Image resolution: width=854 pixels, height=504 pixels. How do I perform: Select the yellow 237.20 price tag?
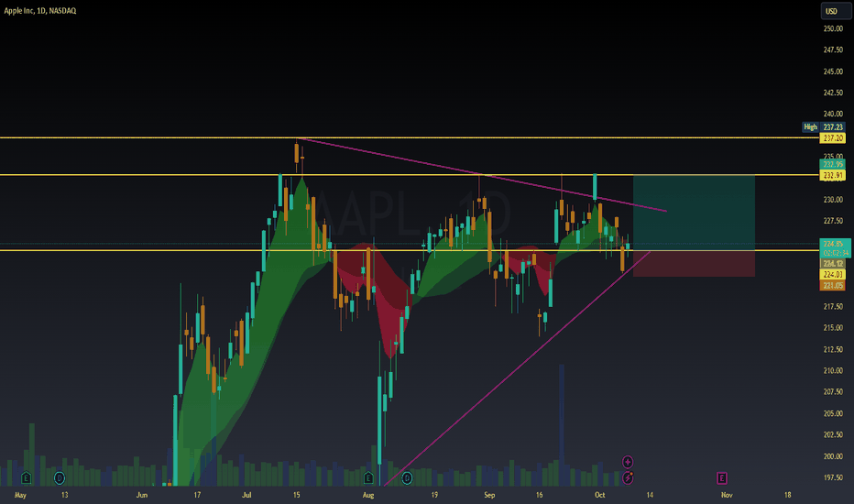[x=833, y=138]
